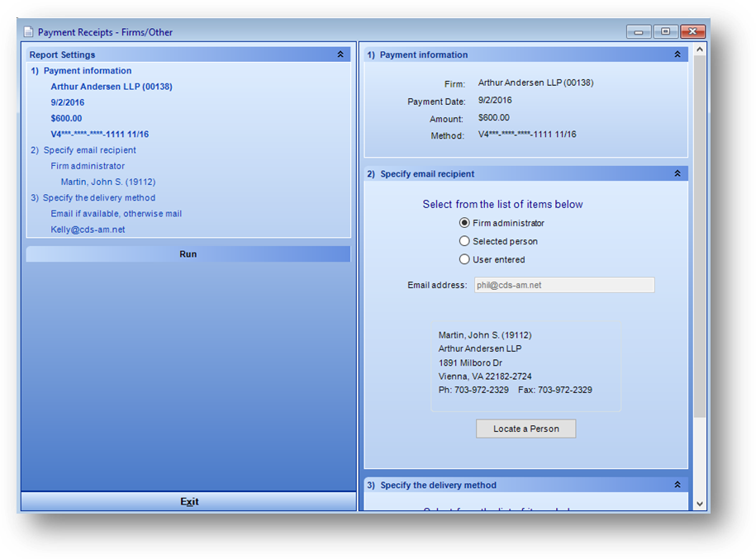Select the User entered radio button
The image size is (756, 559).
click(x=464, y=259)
